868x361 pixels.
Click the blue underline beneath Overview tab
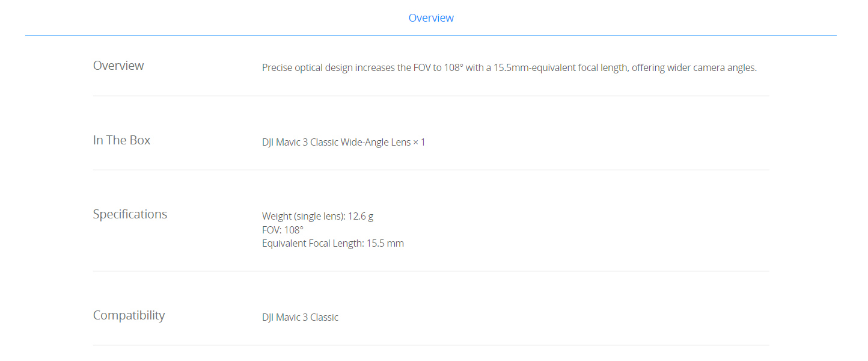(430, 35)
